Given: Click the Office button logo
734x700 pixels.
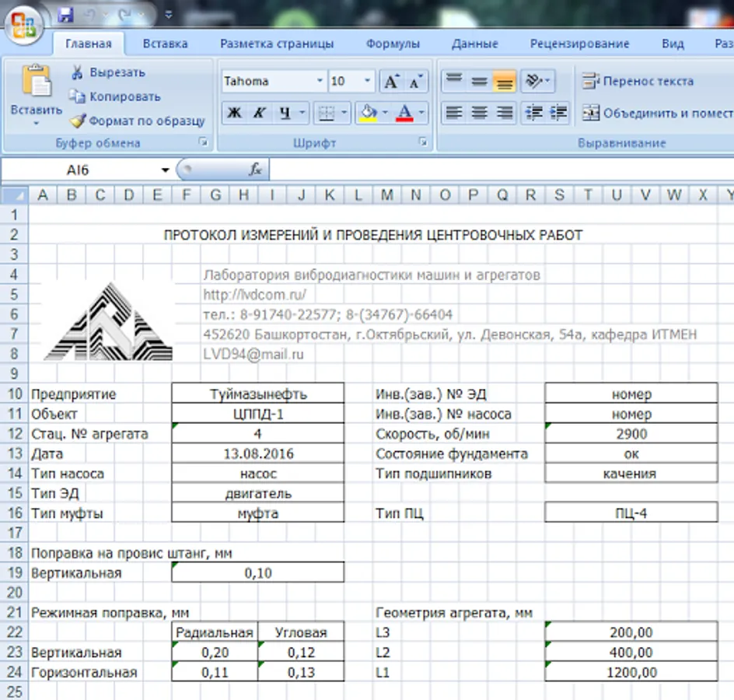Looking at the screenshot, I should 23,25.
